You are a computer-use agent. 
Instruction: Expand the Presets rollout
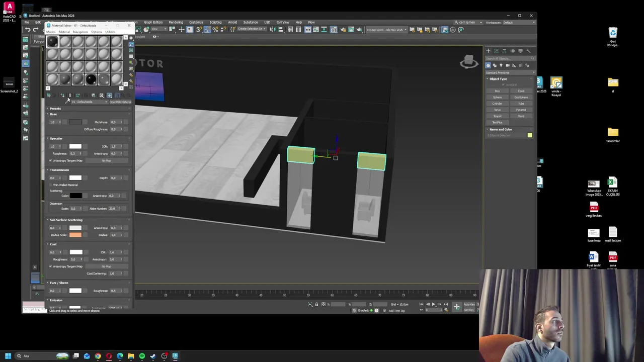54,109
